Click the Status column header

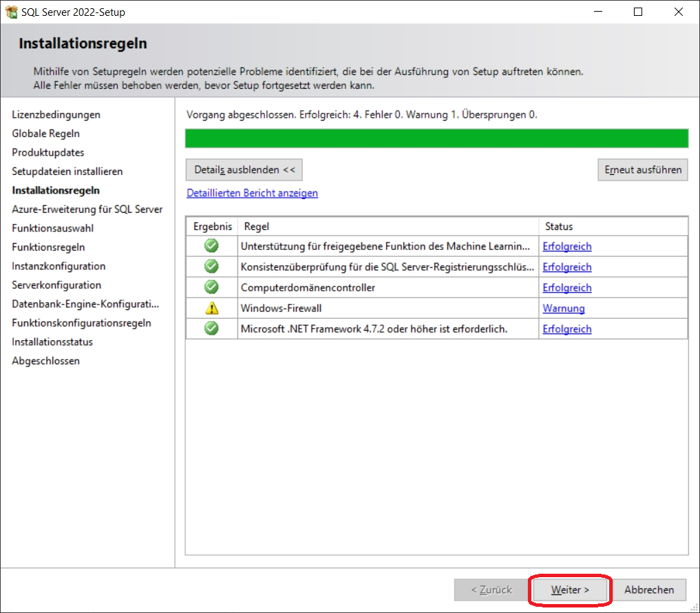613,227
